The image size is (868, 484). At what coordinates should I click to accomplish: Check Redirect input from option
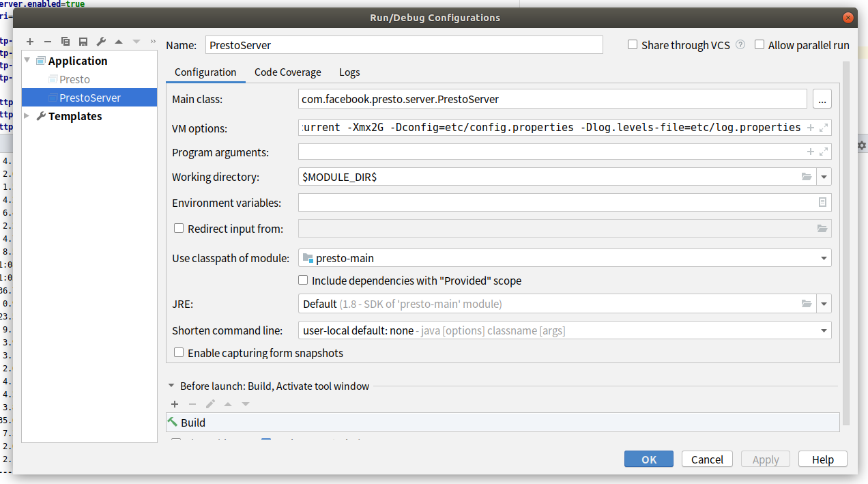pos(179,229)
